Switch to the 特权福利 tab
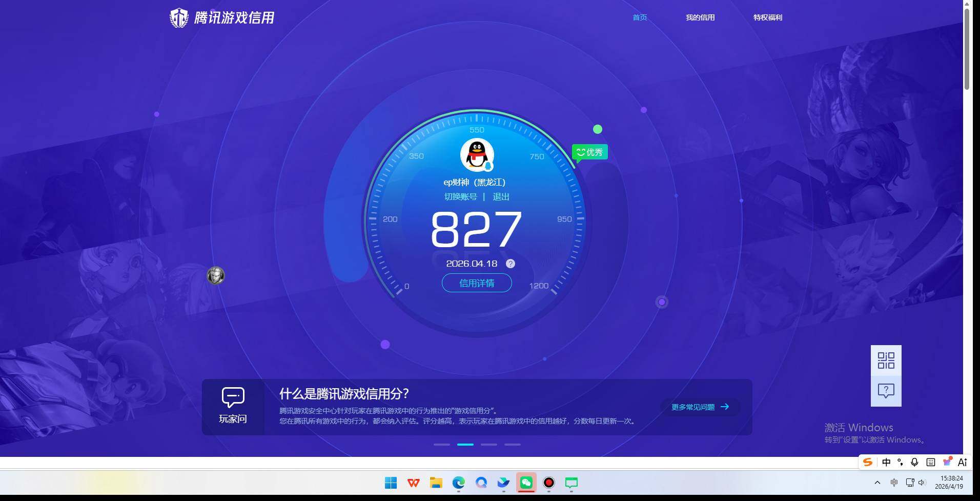 tap(767, 17)
